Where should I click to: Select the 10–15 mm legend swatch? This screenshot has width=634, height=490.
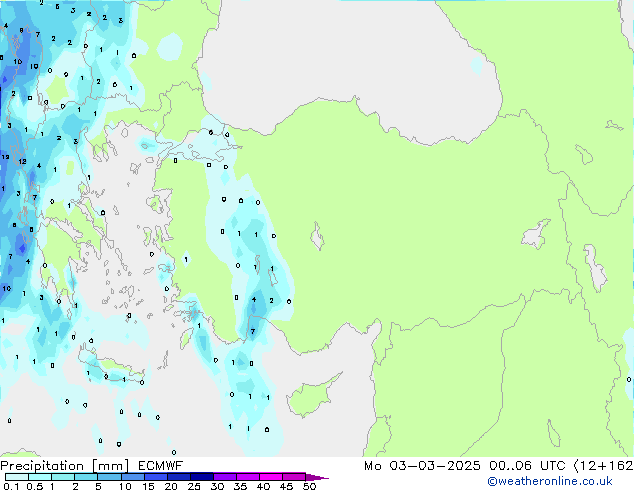pyautogui.click(x=133, y=477)
